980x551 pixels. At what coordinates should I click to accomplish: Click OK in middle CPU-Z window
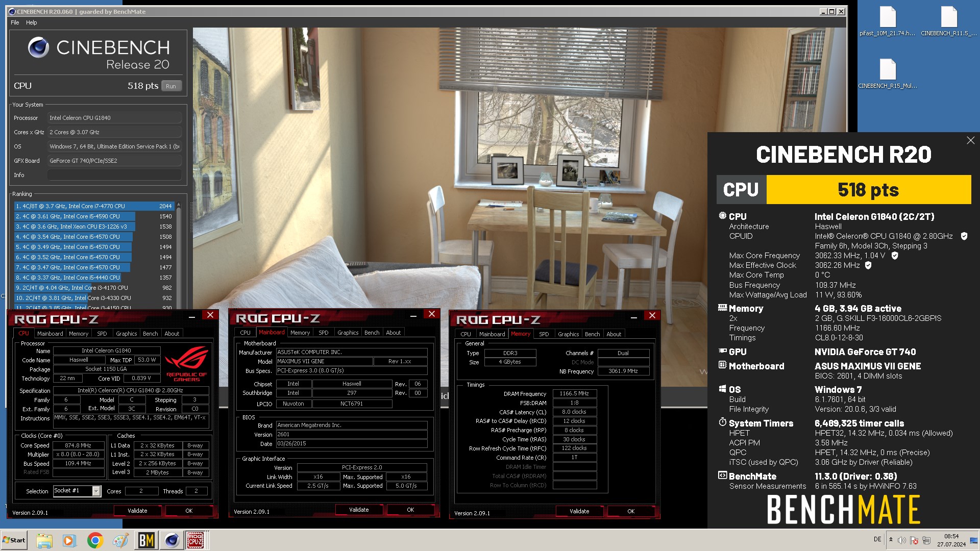(x=410, y=510)
